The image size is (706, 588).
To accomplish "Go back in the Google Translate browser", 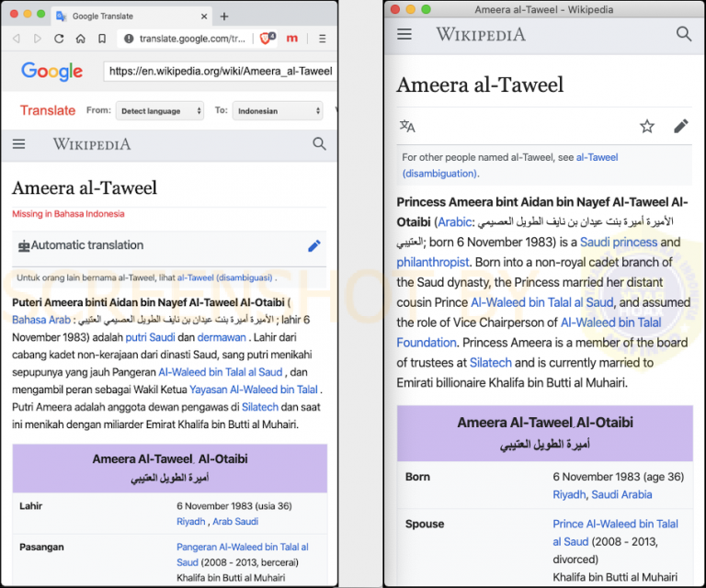I will [17, 39].
